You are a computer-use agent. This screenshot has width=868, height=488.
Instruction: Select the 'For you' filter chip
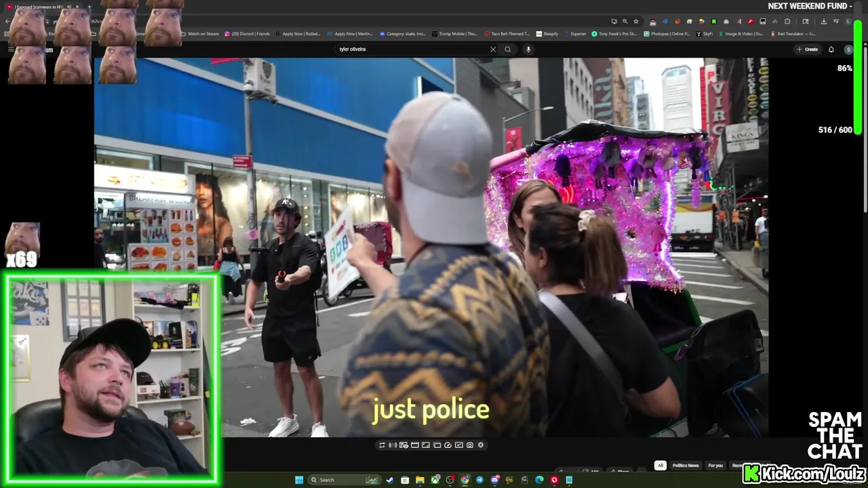click(715, 466)
